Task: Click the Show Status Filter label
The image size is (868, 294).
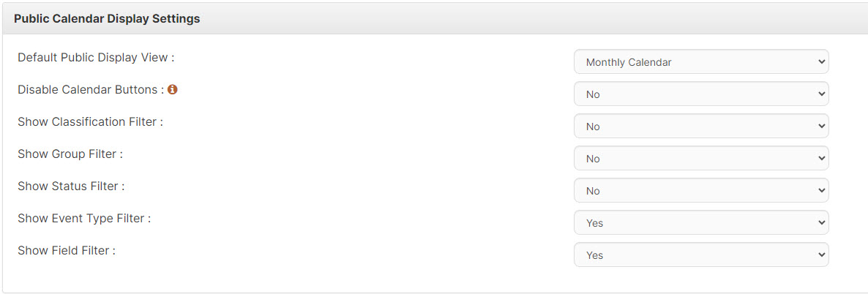Action: click(x=71, y=186)
